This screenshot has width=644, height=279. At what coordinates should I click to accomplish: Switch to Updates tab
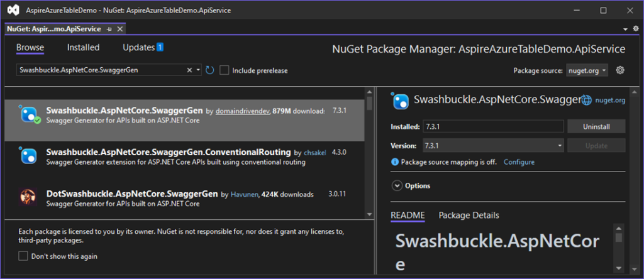point(138,48)
